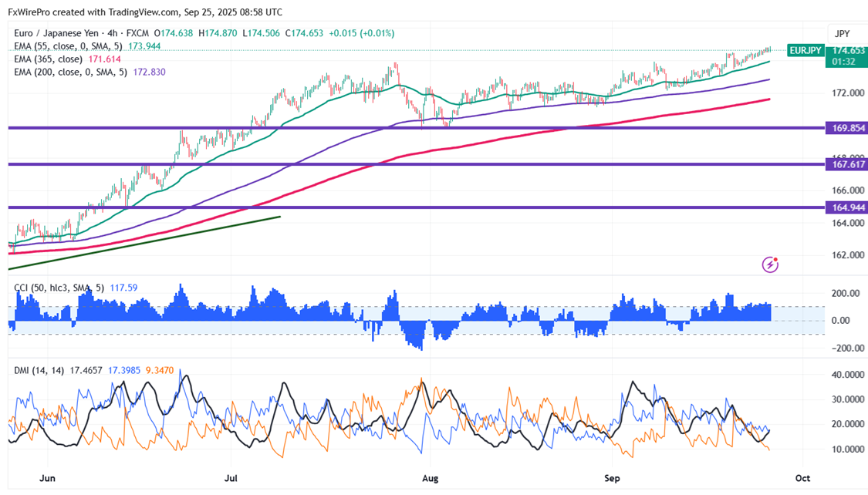Click the −200.00 CCI axis label
The height and width of the screenshot is (495, 868).
coord(848,348)
